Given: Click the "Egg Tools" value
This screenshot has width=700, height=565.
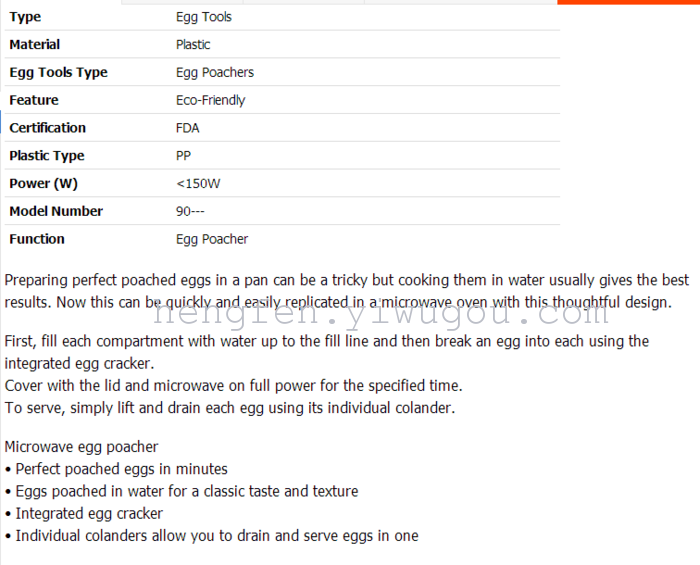Looking at the screenshot, I should [204, 17].
